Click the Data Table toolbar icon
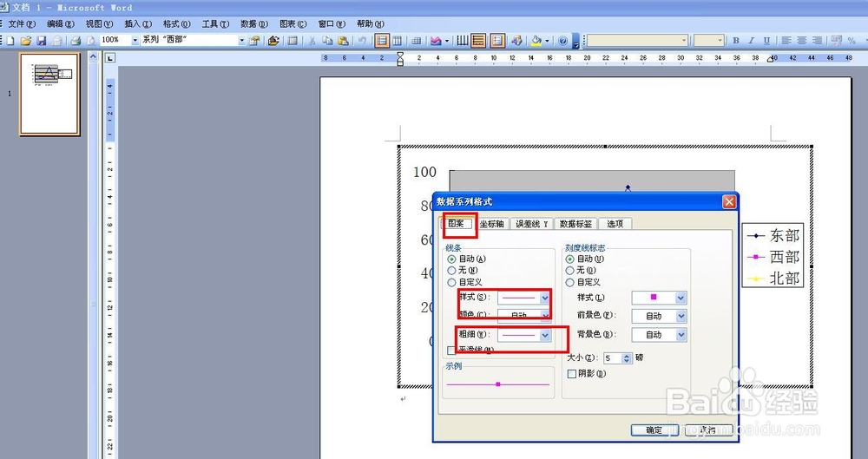Image resolution: width=868 pixels, height=459 pixels. tap(417, 41)
